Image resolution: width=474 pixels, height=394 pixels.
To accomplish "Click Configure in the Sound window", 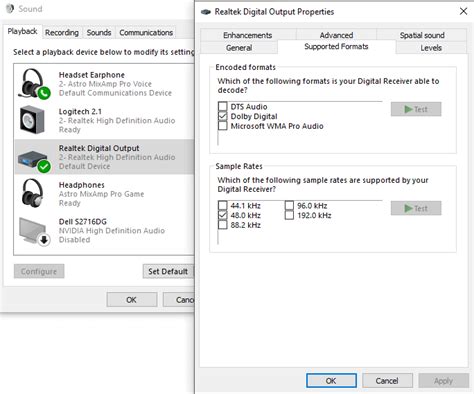I will tap(39, 271).
